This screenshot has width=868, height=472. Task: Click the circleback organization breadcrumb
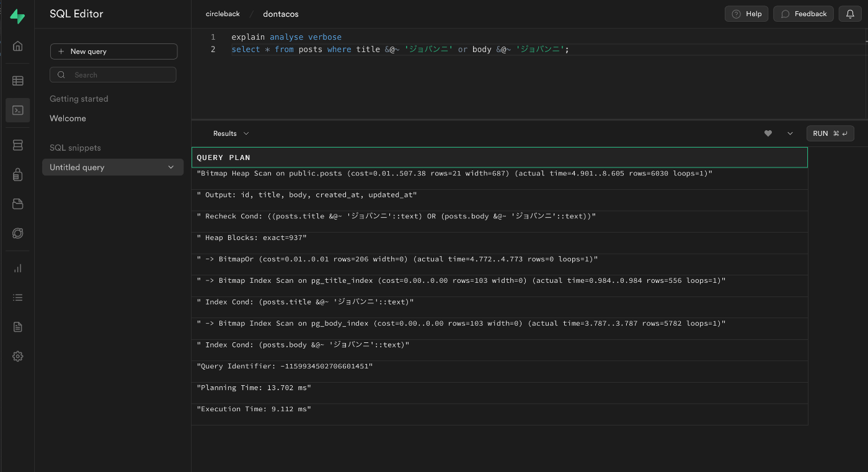[223, 14]
